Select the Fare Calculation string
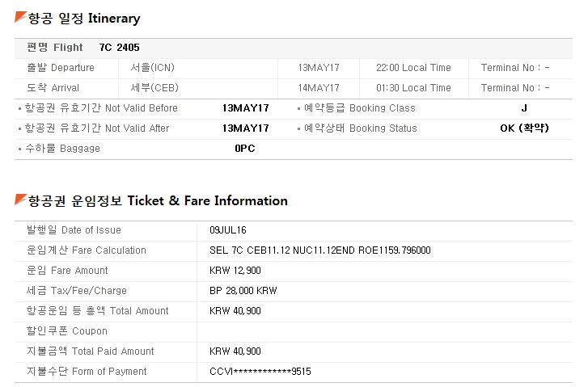Viewport: 588px width, 387px height. point(319,250)
